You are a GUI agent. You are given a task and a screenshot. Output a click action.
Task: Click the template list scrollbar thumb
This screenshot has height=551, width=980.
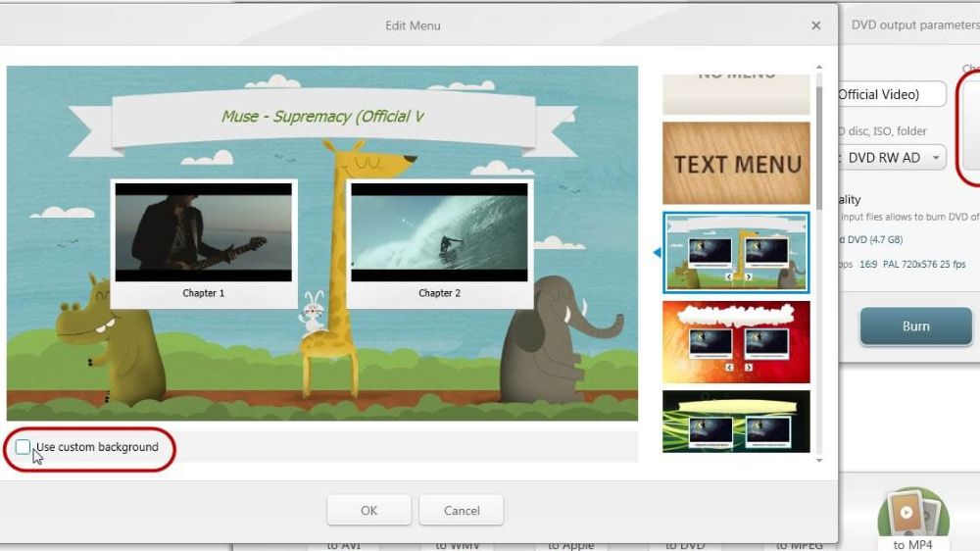[818, 147]
